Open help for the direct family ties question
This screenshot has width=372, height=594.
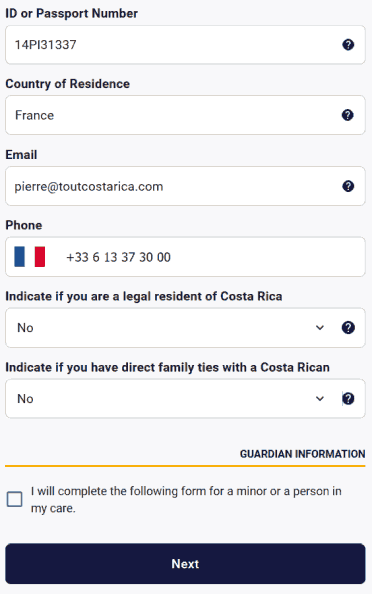348,399
